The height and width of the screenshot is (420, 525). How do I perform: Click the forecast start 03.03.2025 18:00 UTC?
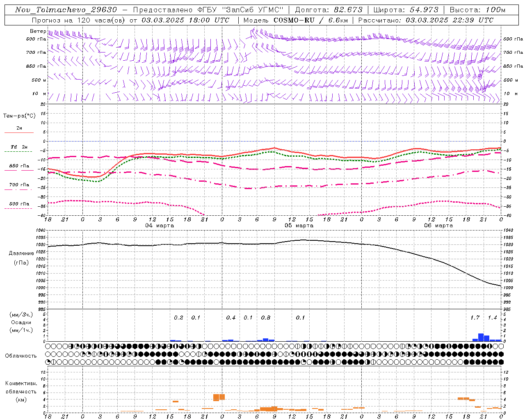tap(185, 20)
